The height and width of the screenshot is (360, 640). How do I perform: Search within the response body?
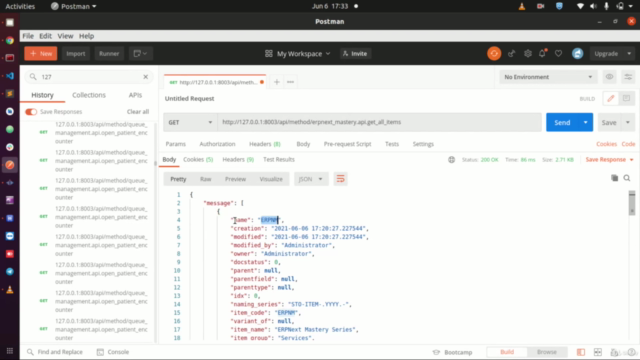coord(627,178)
